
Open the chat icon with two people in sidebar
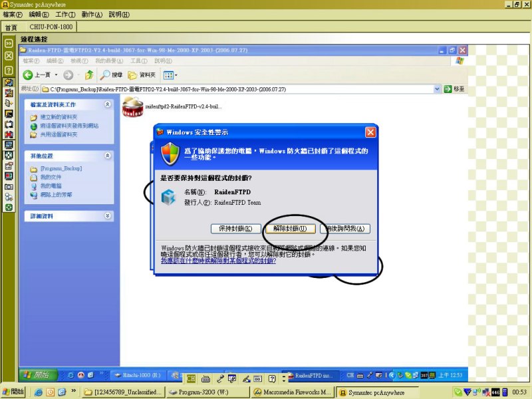[9, 197]
